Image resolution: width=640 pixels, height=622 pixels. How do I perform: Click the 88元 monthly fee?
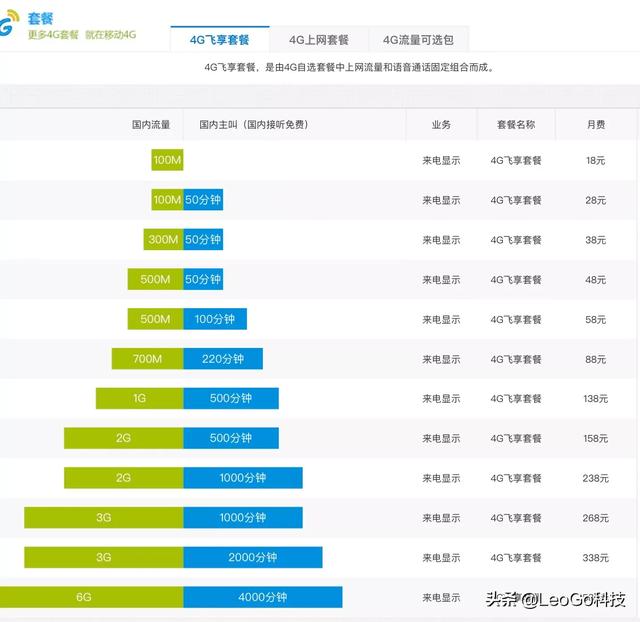[x=596, y=360]
